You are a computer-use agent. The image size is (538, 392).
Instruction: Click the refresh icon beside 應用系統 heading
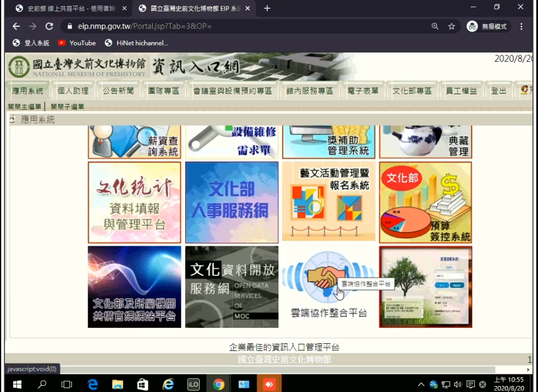13,119
